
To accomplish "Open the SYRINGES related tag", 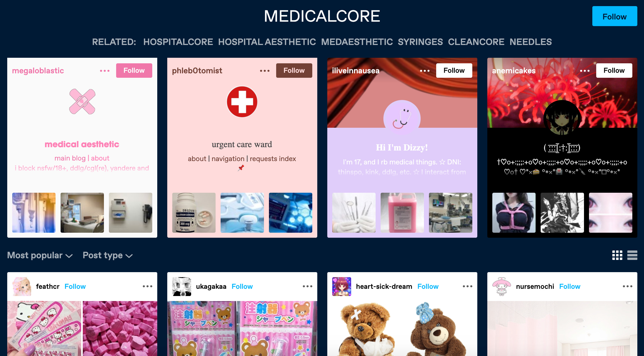I will [x=420, y=42].
